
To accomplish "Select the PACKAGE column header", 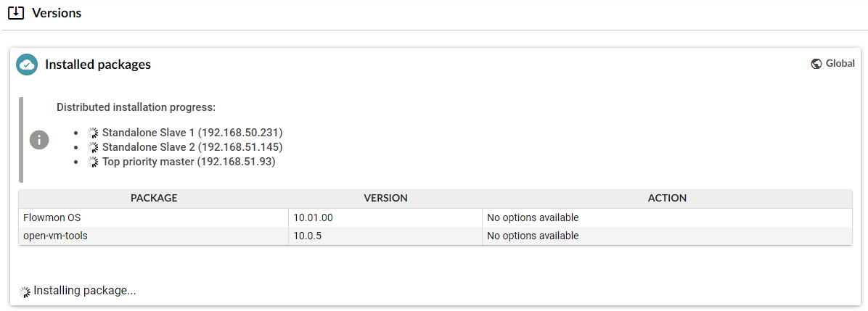I will 154,198.
